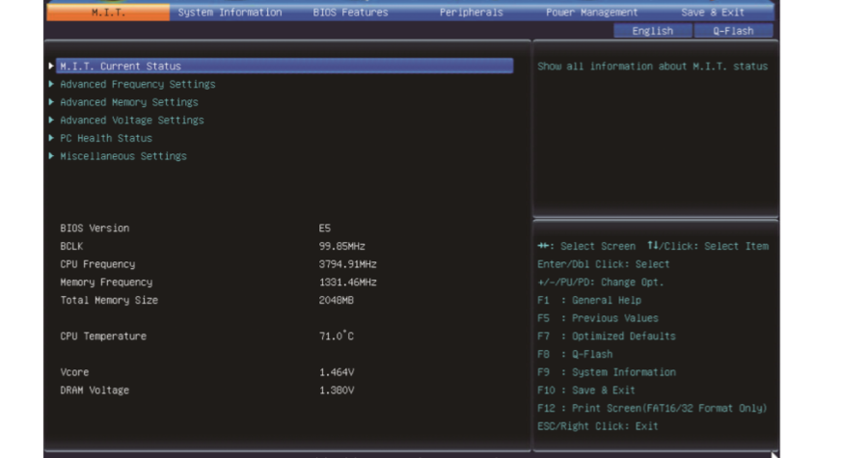The width and height of the screenshot is (868, 458).
Task: Enter Advanced Voltage Settings submenu
Action: [131, 121]
